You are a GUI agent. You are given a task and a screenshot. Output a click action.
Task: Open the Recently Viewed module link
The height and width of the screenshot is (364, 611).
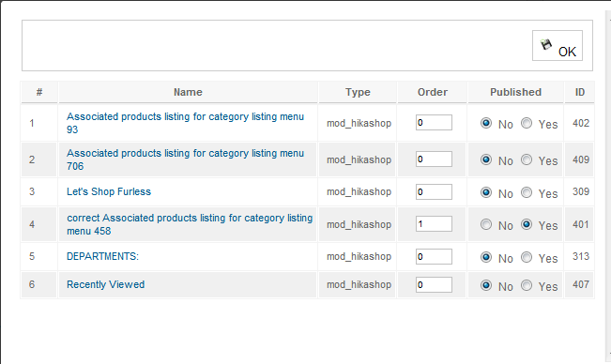coord(106,284)
